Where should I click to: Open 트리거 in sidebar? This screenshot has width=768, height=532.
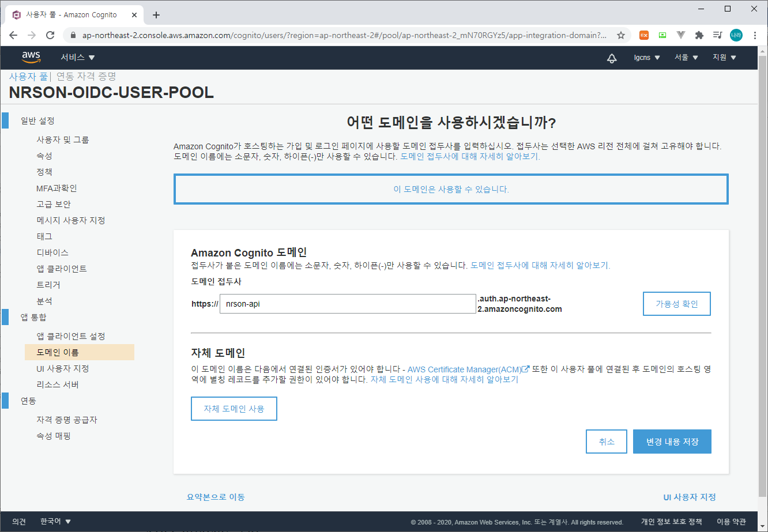(x=48, y=285)
